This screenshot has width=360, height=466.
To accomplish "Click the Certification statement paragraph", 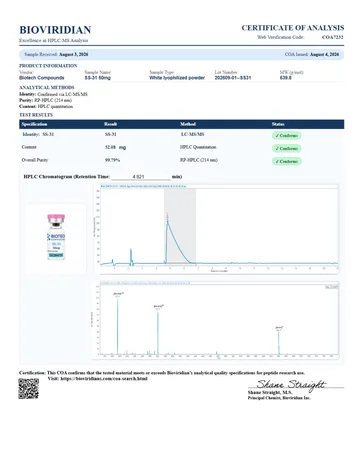I will (162, 373).
